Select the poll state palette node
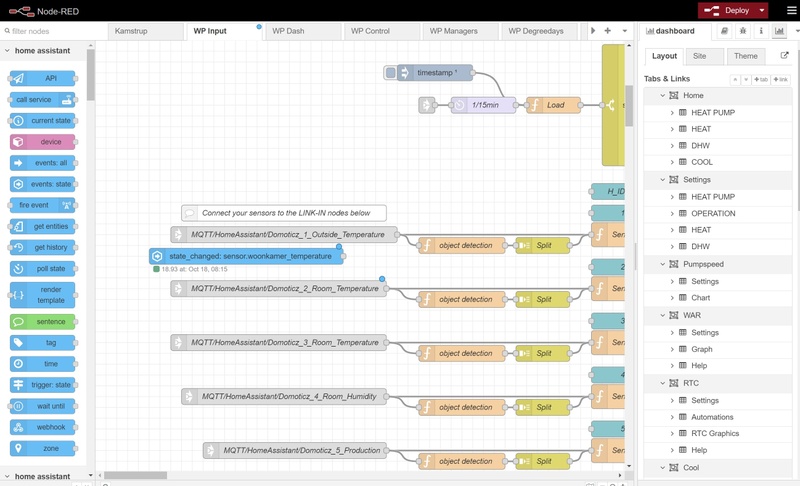 click(x=42, y=269)
